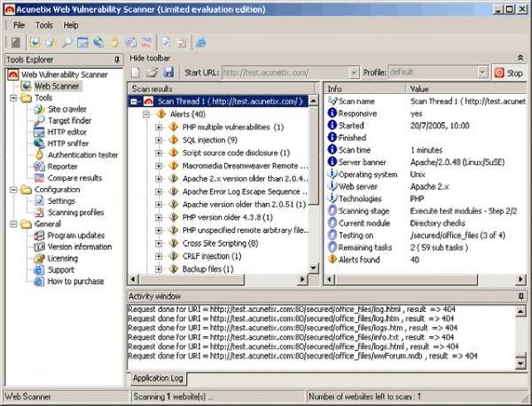Collapse the Alerts (40) node
Image resolution: width=532 pixels, height=406 pixels.
146,114
